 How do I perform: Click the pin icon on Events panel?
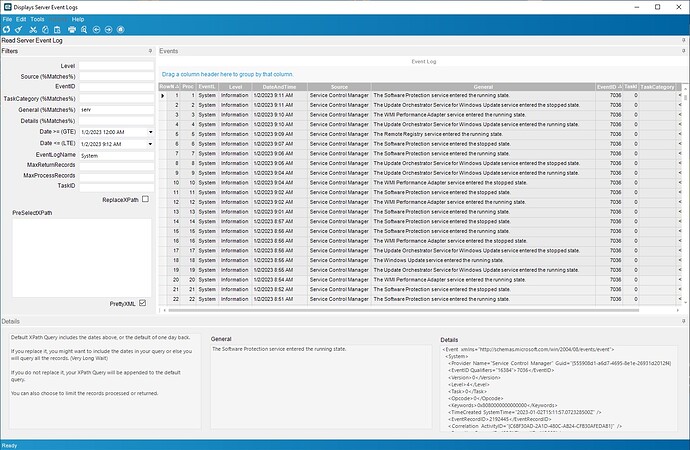[683, 51]
